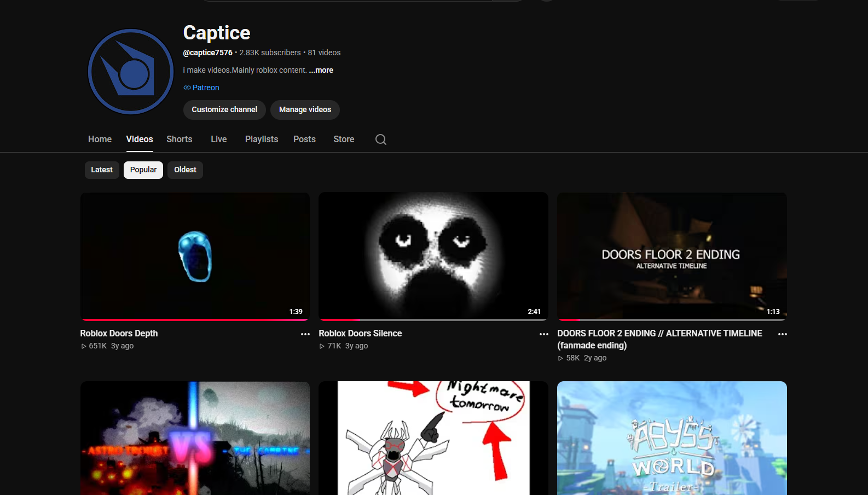Click the 651K views 3y ago text
The width and height of the screenshot is (868, 495).
pyautogui.click(x=107, y=346)
